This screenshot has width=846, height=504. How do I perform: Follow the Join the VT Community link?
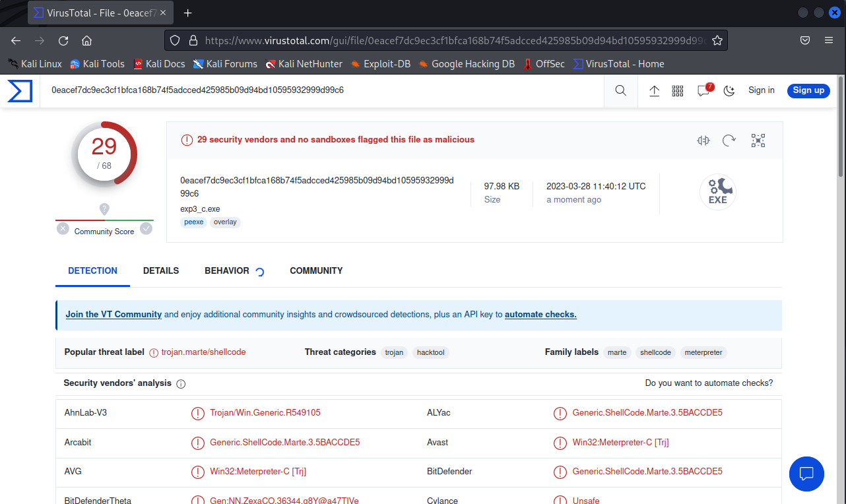coord(114,315)
